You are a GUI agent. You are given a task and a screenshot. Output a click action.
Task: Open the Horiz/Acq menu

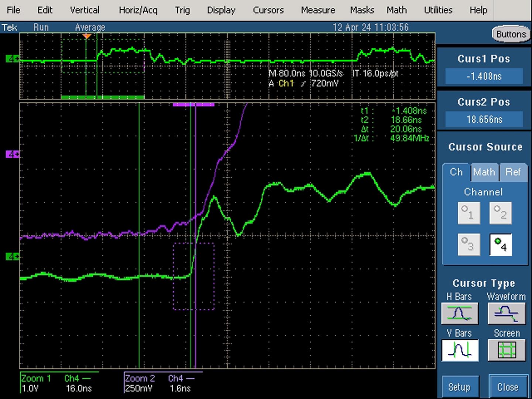[138, 10]
